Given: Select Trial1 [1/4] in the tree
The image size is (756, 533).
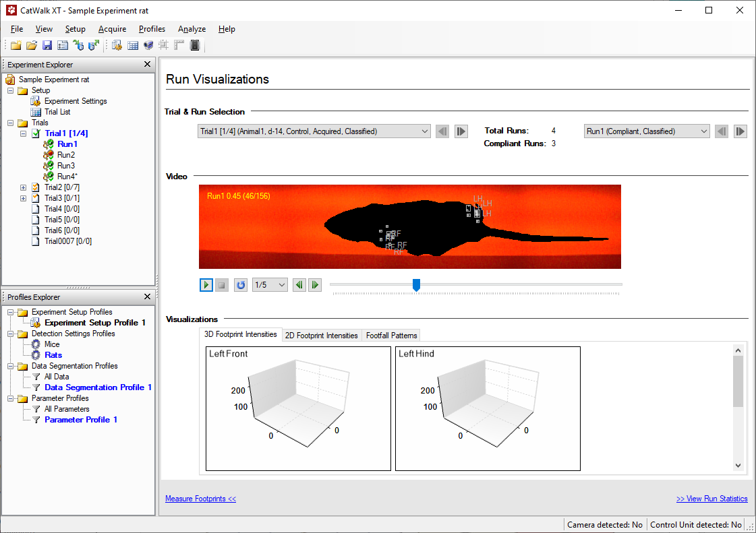Looking at the screenshot, I should [67, 133].
